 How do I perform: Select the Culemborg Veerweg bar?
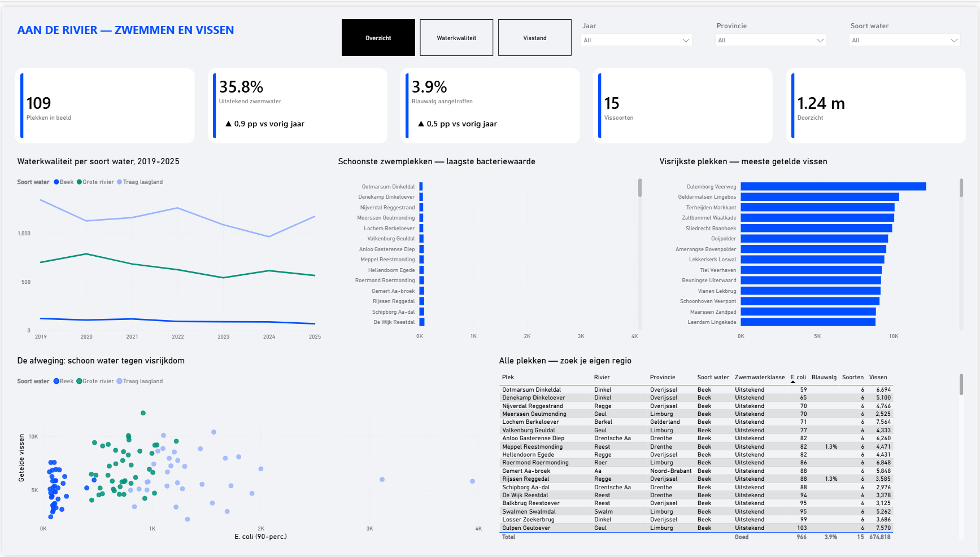coord(833,187)
